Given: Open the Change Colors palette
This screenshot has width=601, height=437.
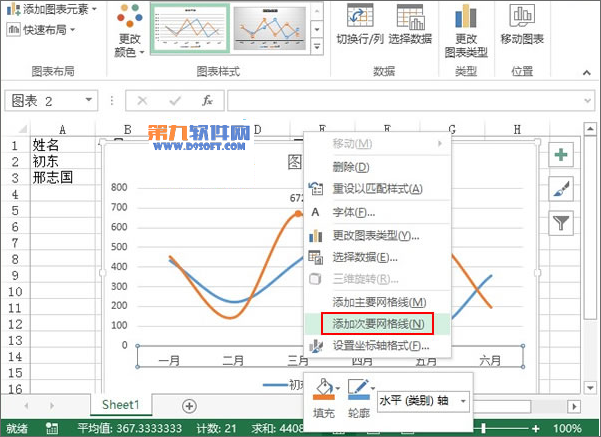Looking at the screenshot, I should pyautogui.click(x=130, y=31).
